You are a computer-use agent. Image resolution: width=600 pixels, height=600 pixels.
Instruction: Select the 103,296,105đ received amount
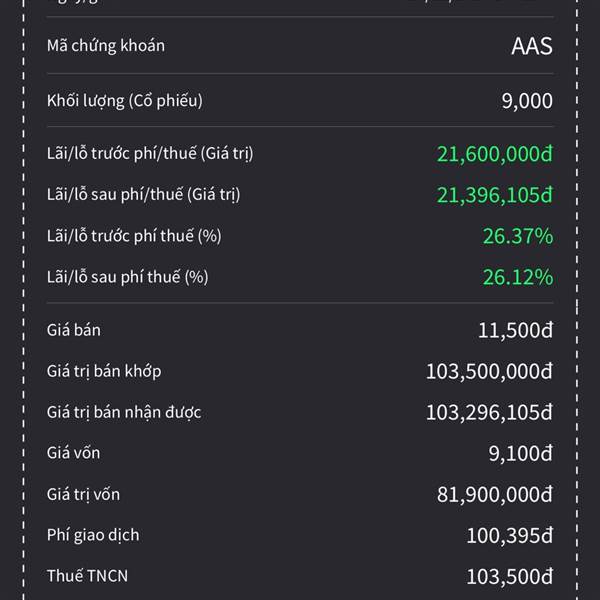point(489,413)
